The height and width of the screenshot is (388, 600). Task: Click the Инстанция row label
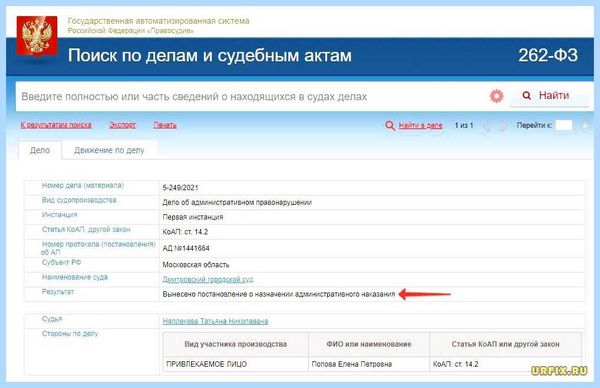pyautogui.click(x=59, y=215)
